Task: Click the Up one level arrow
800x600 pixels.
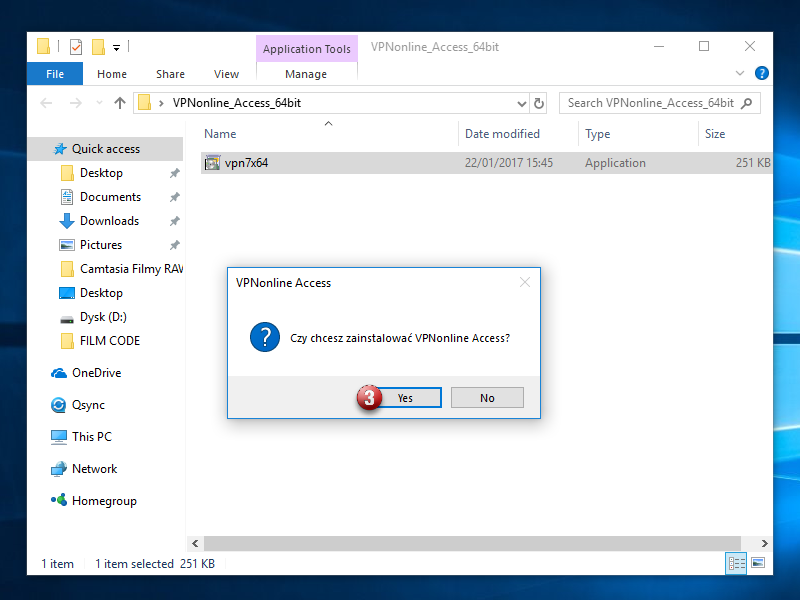Action: pyautogui.click(x=120, y=103)
